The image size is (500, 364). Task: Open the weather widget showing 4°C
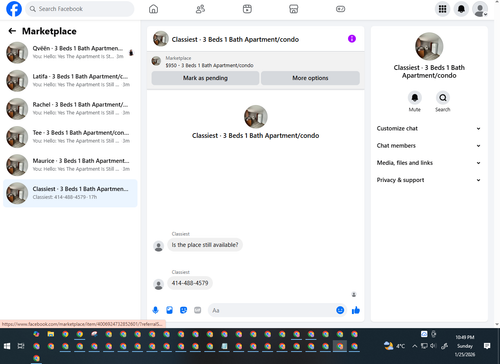tap(394, 346)
